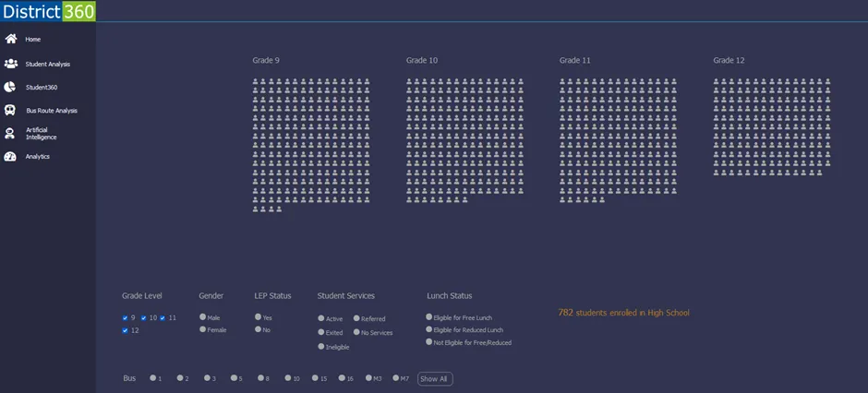Screen dimensions: 868x393
Task: Open the Student Analysis people icon
Action: coord(11,64)
